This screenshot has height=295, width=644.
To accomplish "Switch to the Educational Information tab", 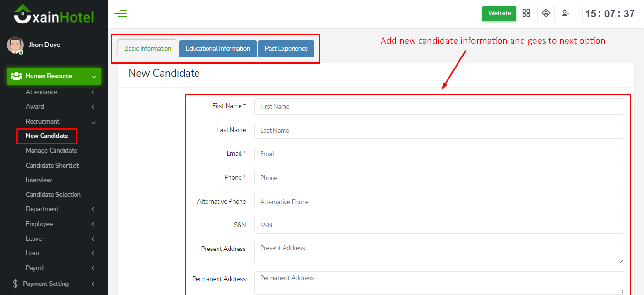I will click(218, 49).
